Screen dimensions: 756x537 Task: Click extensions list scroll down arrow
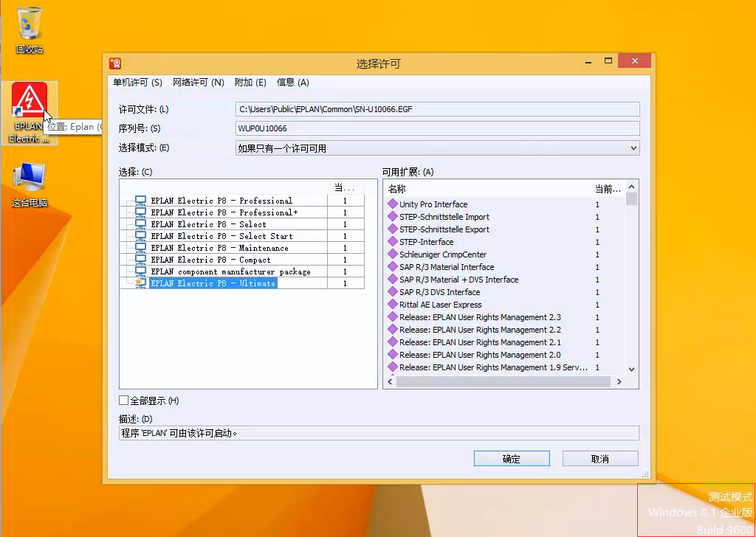click(x=632, y=370)
